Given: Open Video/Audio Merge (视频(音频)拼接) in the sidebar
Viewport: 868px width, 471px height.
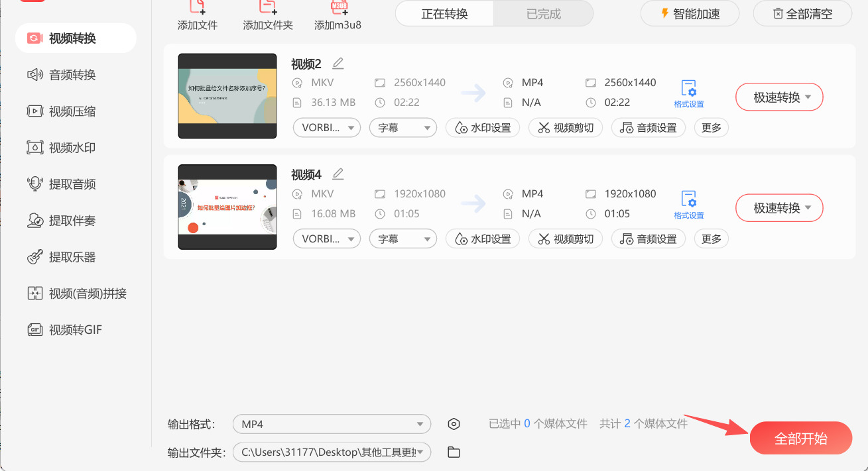Looking at the screenshot, I should pyautogui.click(x=76, y=293).
